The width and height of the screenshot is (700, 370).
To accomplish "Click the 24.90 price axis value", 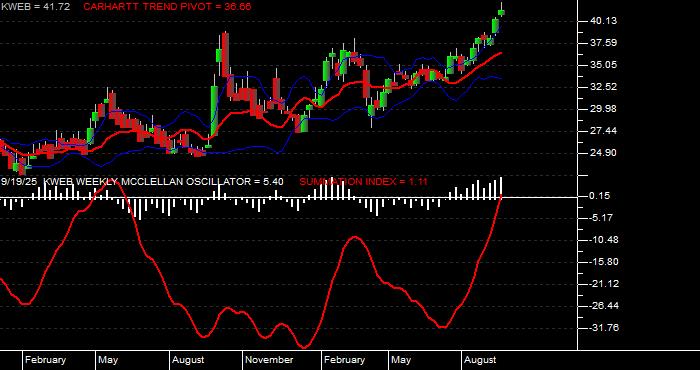I will point(603,153).
